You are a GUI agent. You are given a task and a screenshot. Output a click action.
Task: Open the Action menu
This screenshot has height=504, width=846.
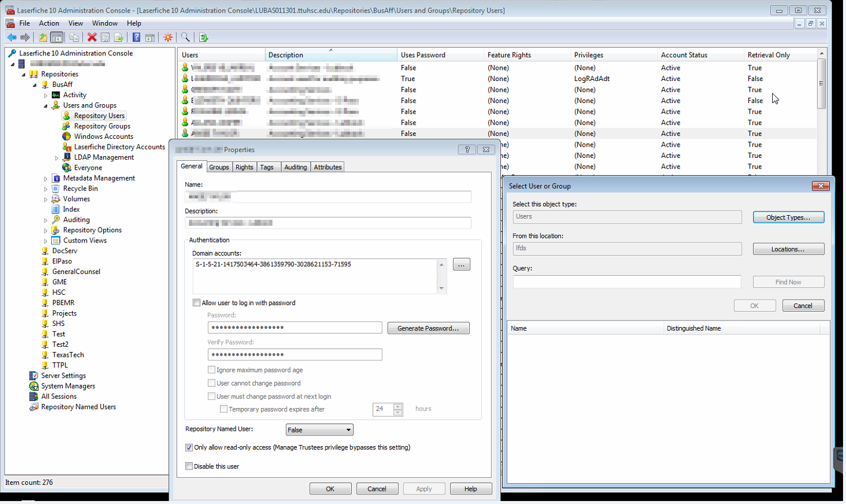tap(49, 23)
